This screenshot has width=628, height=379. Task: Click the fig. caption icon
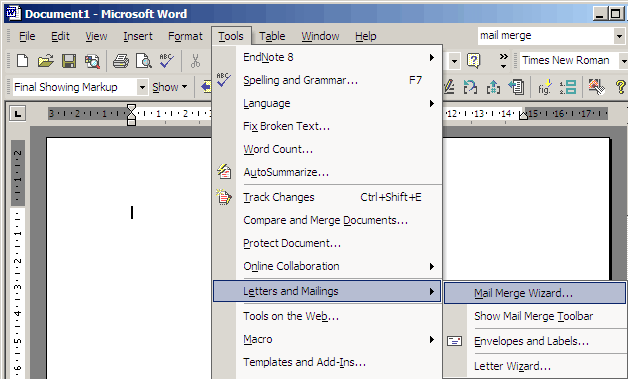click(x=545, y=87)
